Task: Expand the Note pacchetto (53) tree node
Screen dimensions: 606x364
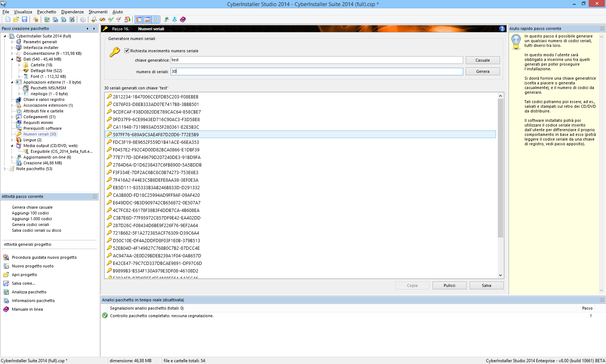Action: 5,169
